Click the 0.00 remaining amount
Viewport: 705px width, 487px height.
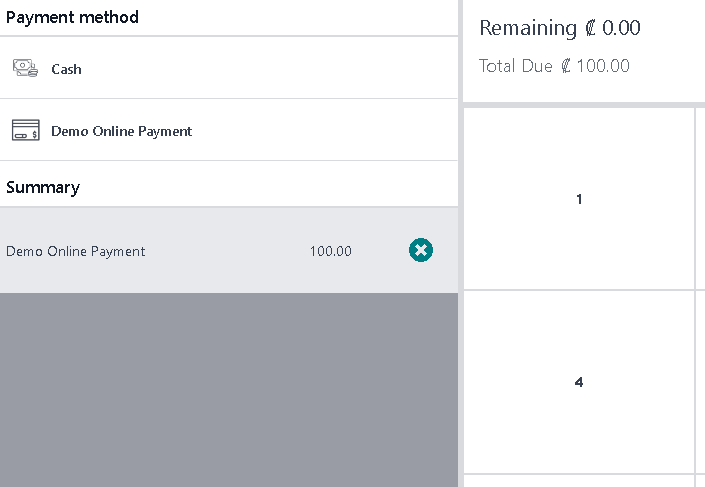click(x=621, y=28)
